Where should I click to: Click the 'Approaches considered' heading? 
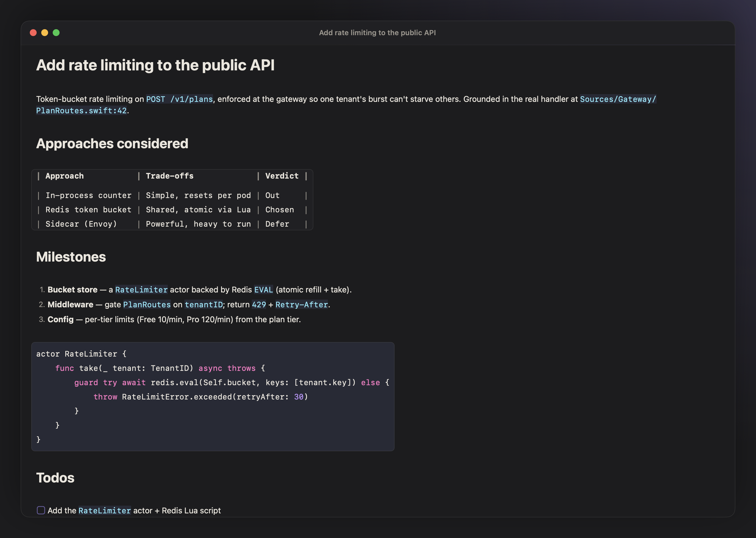pos(112,143)
